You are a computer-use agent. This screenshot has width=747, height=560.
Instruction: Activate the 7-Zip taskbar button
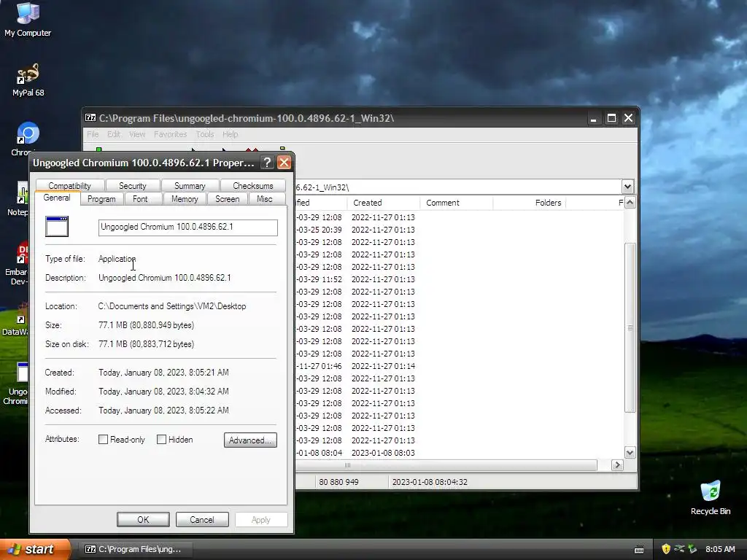(x=136, y=549)
